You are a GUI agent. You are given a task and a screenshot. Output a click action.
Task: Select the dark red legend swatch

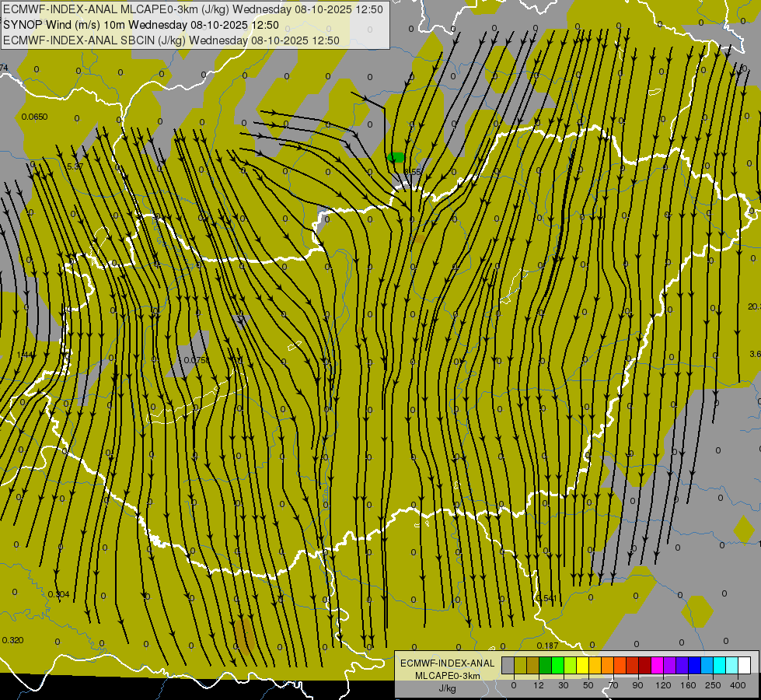[645, 665]
